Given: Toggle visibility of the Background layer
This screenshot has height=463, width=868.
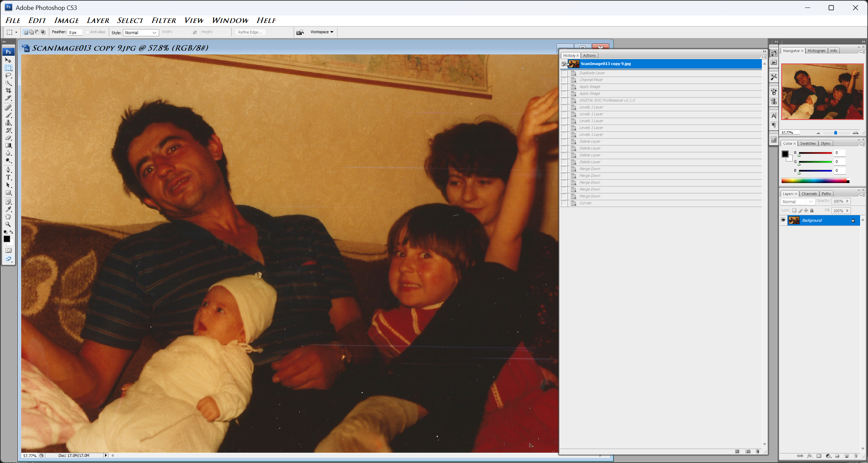Looking at the screenshot, I should pyautogui.click(x=783, y=220).
